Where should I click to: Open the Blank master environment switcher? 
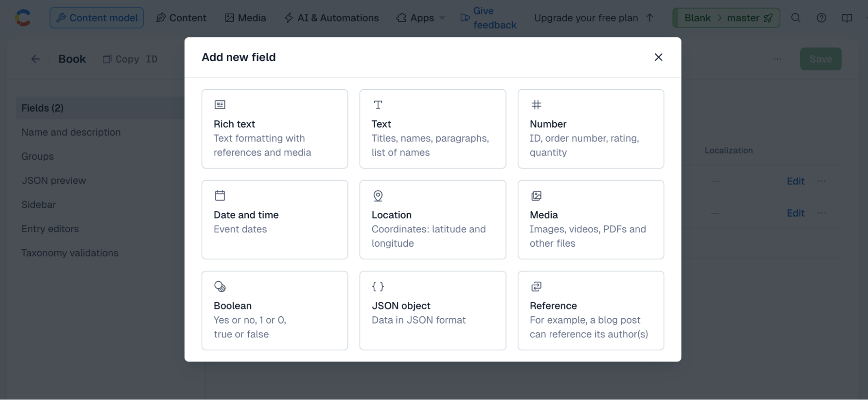point(726,18)
